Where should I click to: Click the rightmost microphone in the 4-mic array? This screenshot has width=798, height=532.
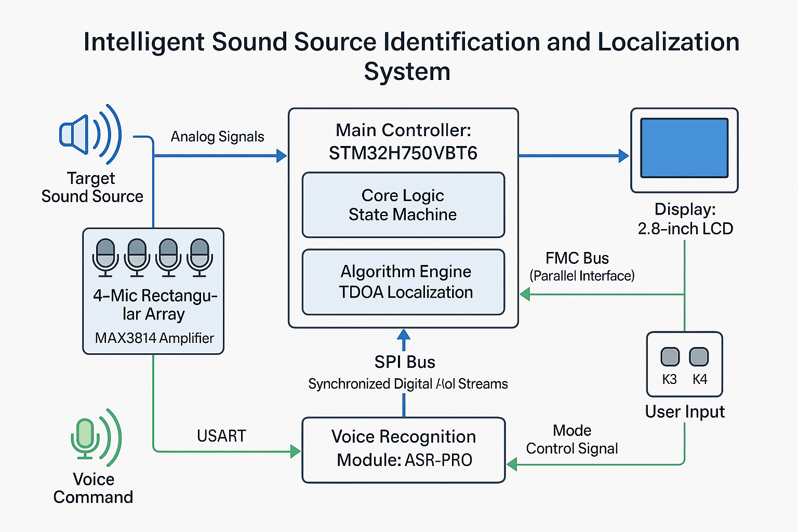(x=200, y=257)
